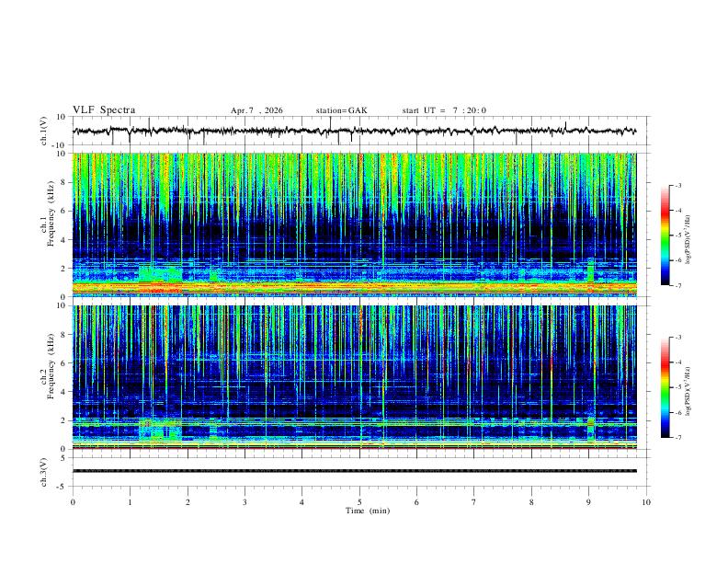Click the "-3" tick on ch.1 color bar
Image resolution: width=728 pixels, height=563 pixels.
tap(678, 186)
